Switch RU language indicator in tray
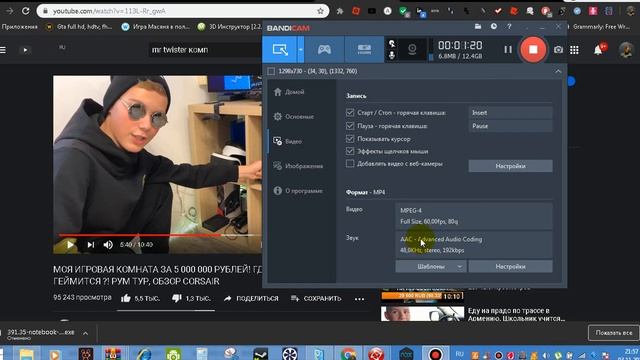 460,353
